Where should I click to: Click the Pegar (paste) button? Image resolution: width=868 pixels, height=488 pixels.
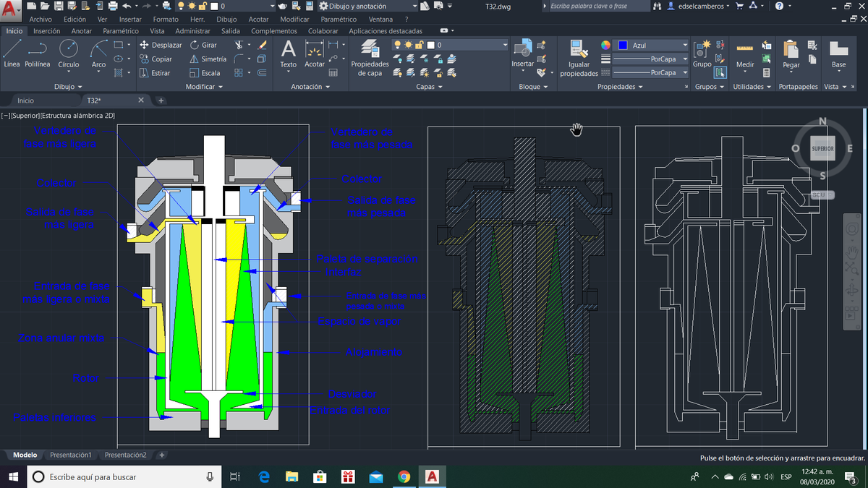point(791,53)
